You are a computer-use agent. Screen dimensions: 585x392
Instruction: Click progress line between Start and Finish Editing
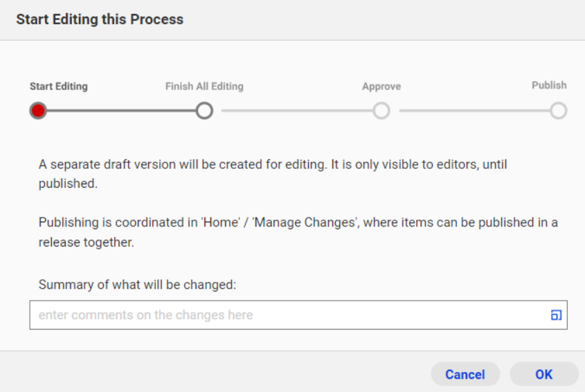[121, 111]
